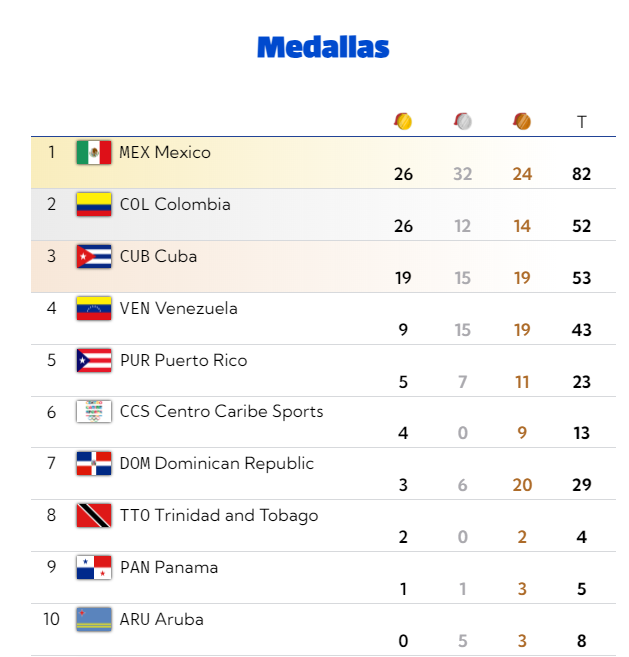
Task: Click the Panama flag icon
Action: pyautogui.click(x=94, y=568)
